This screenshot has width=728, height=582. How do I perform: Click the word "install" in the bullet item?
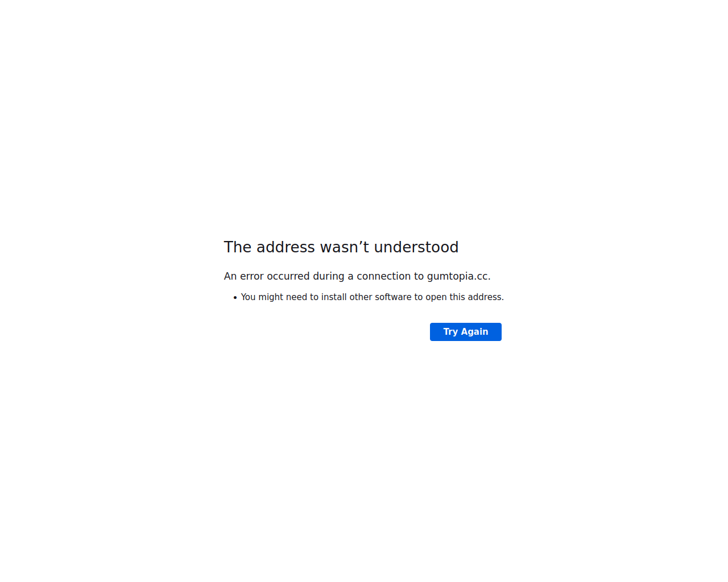coord(334,297)
